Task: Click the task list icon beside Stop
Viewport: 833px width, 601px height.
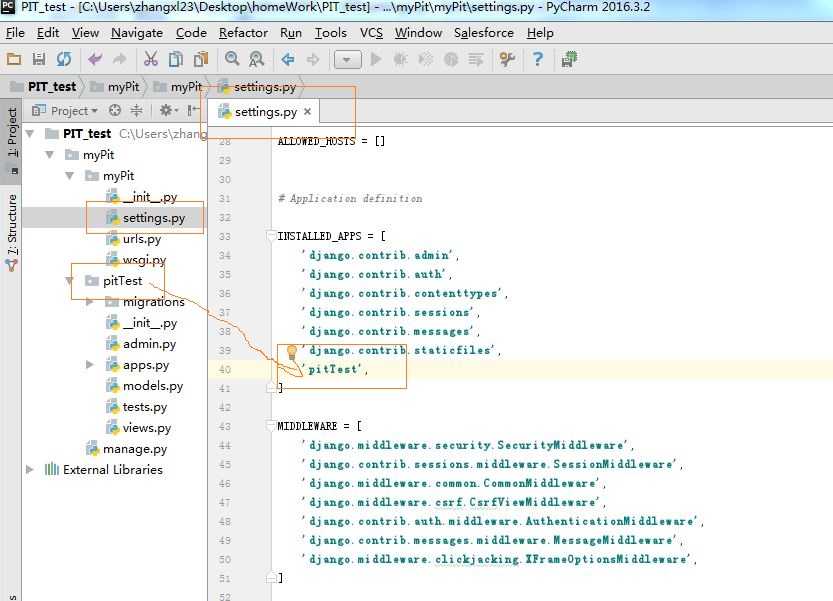Action: (475, 59)
